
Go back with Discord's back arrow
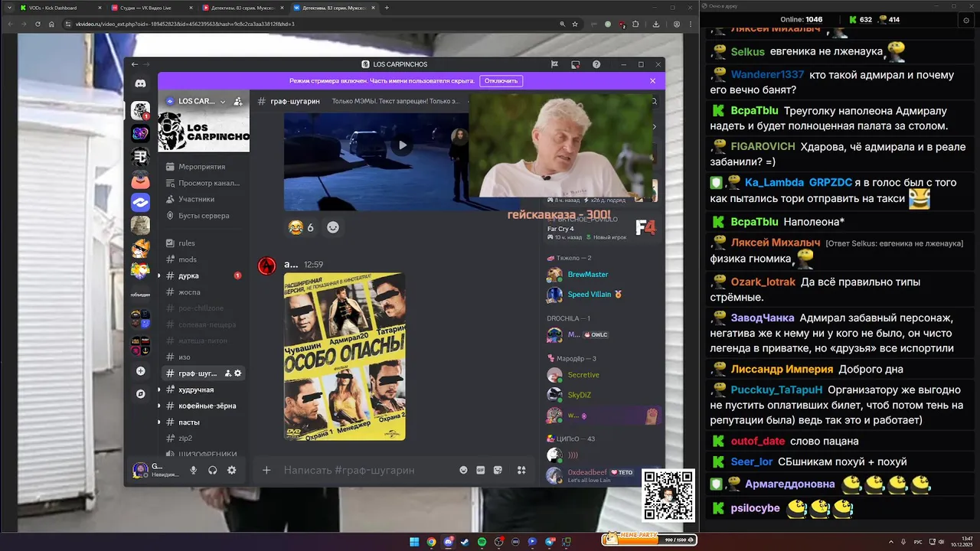point(135,64)
